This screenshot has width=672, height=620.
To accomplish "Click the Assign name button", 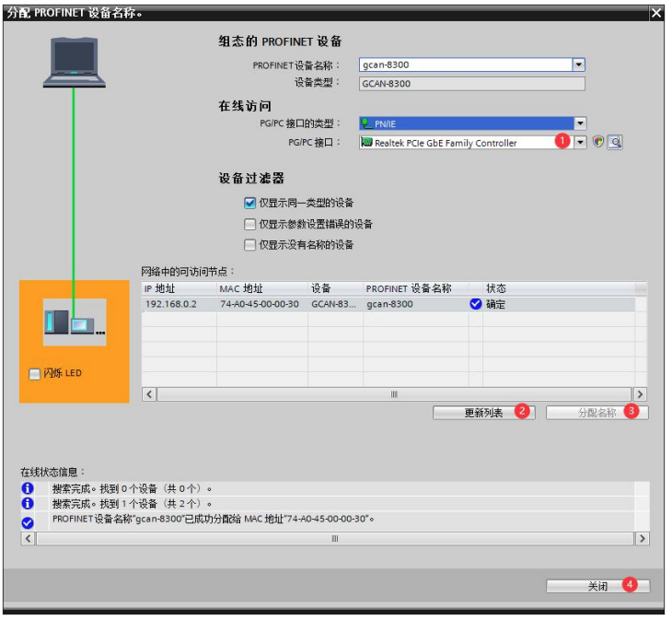I will click(597, 413).
